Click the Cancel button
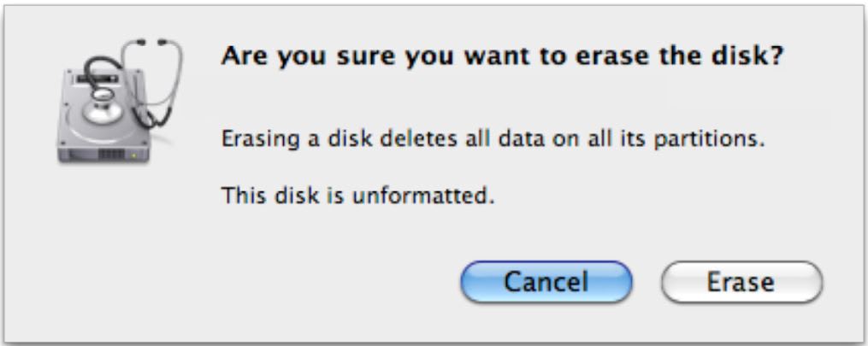Viewport: 868px width, 346px height. 546,282
